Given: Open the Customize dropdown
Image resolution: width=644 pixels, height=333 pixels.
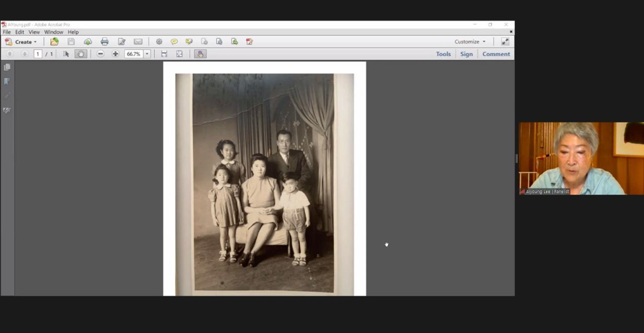Looking at the screenshot, I should pos(470,42).
